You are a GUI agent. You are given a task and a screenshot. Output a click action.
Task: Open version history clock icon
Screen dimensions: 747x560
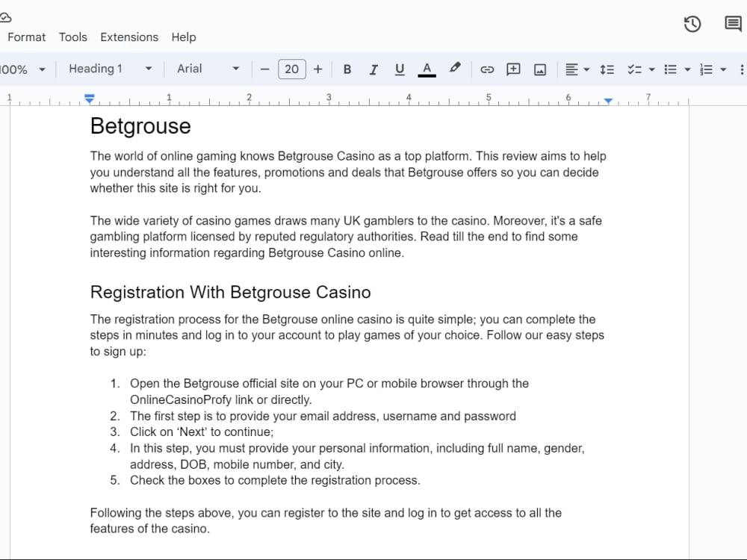point(692,24)
